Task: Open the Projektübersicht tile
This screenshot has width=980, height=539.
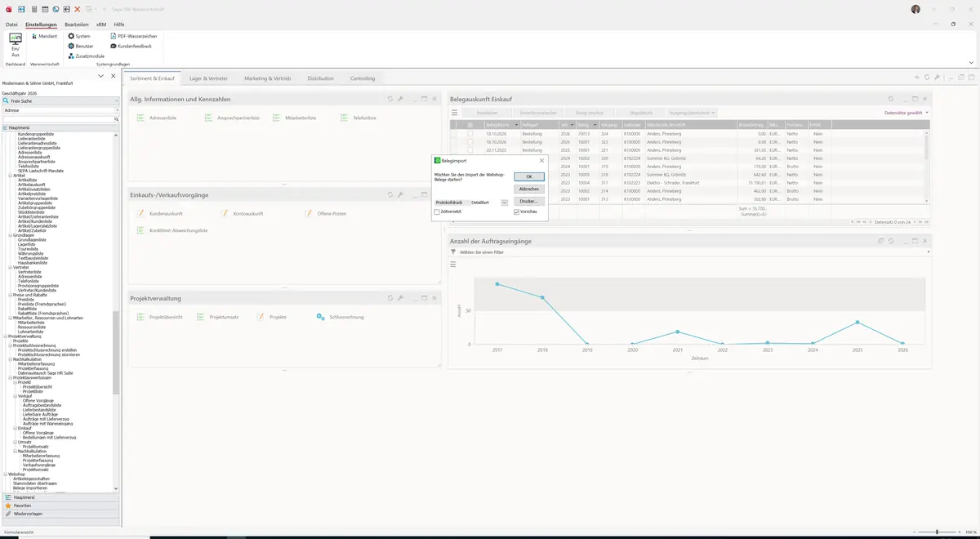Action: coord(160,317)
